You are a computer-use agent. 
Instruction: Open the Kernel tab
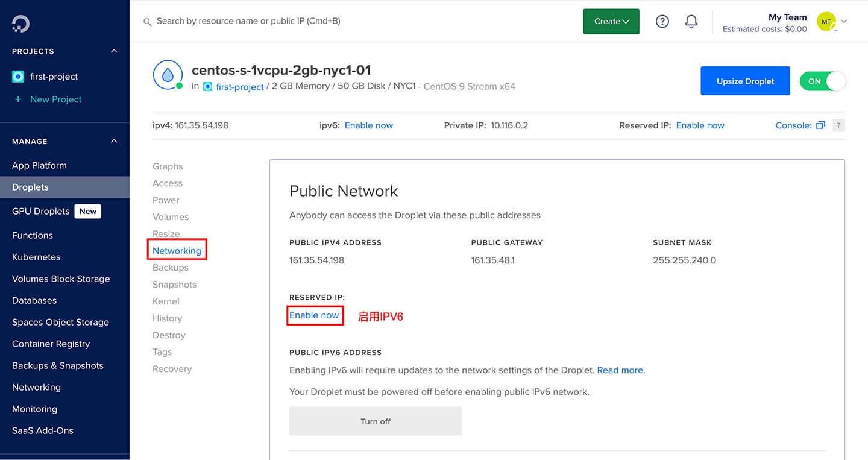point(166,301)
